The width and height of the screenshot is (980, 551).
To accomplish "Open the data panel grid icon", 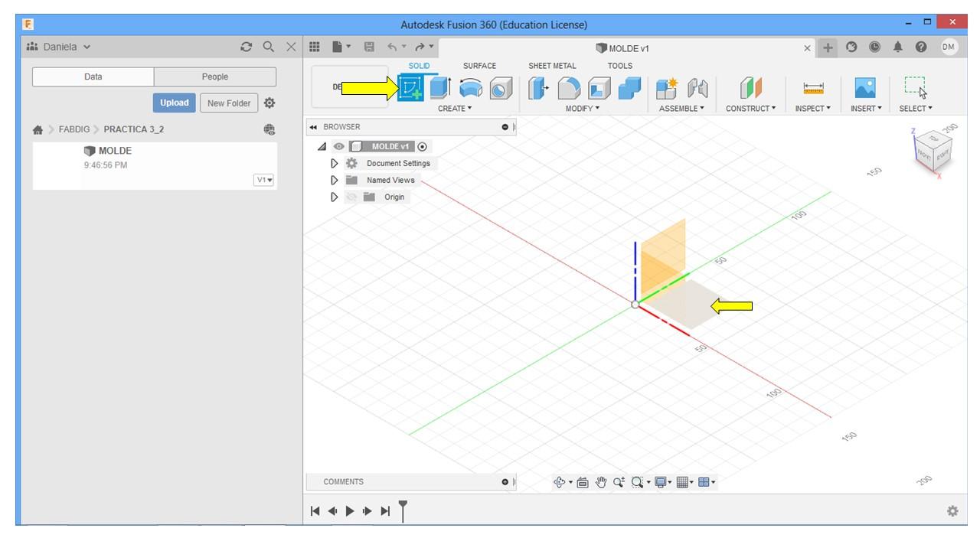I will coord(314,47).
